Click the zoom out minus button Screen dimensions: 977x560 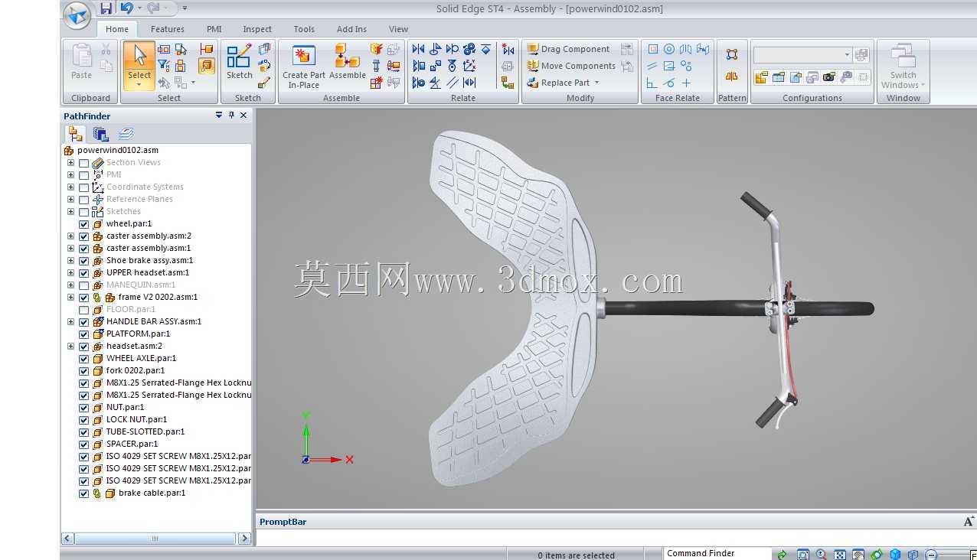pyautogui.click(x=931, y=555)
